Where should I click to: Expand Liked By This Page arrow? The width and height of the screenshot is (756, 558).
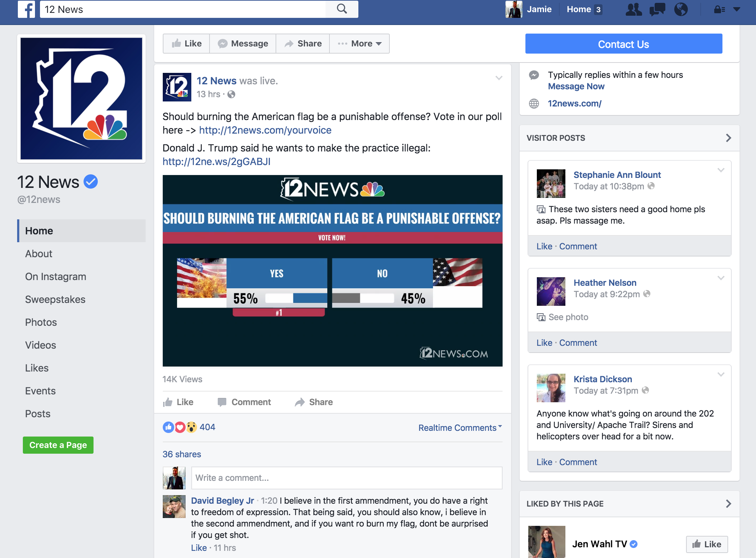729,504
